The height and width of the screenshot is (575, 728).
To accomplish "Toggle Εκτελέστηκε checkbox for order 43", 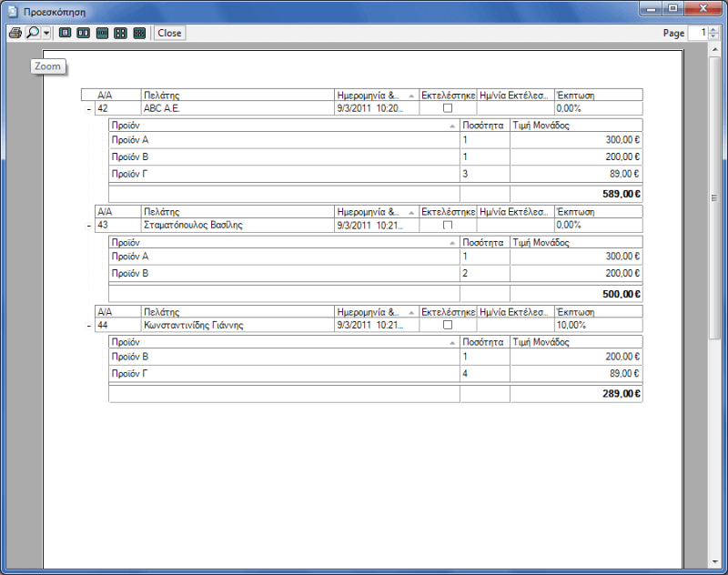I will tap(447, 225).
